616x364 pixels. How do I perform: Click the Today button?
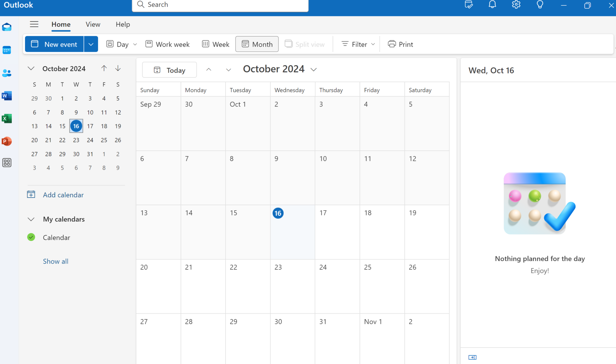[169, 70]
